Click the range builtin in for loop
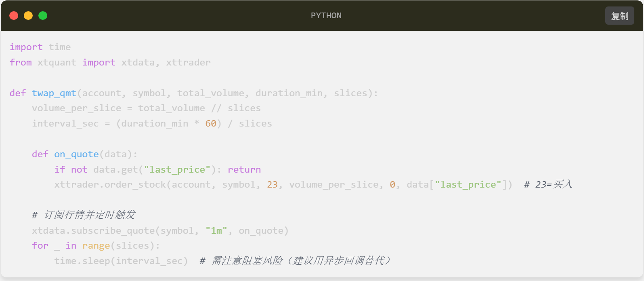Screen dimensions: 644x281 pos(96,246)
